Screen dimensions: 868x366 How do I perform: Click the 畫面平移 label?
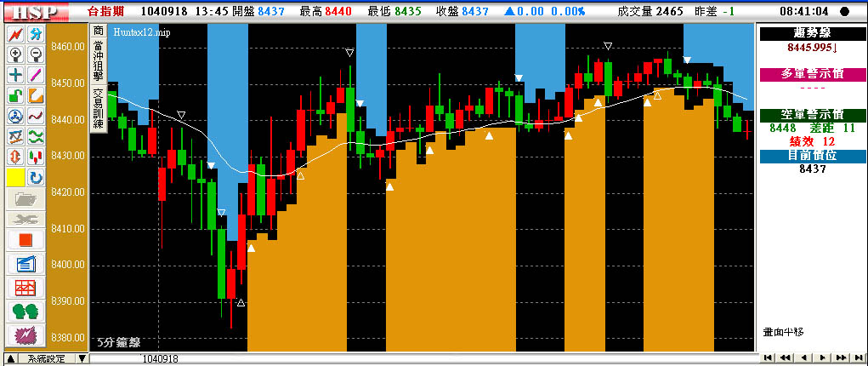[x=783, y=332]
